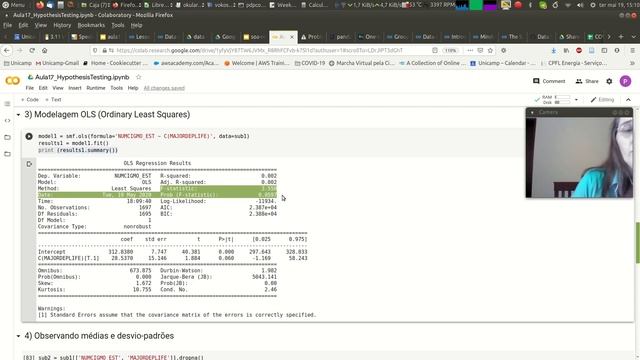Save page to Pocket icon

480,50
